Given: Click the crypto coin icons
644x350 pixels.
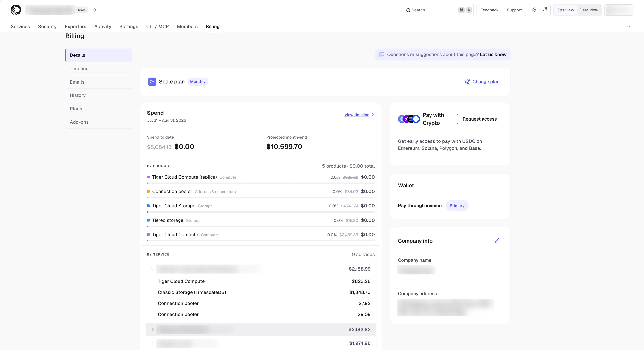Looking at the screenshot, I should pyautogui.click(x=409, y=119).
